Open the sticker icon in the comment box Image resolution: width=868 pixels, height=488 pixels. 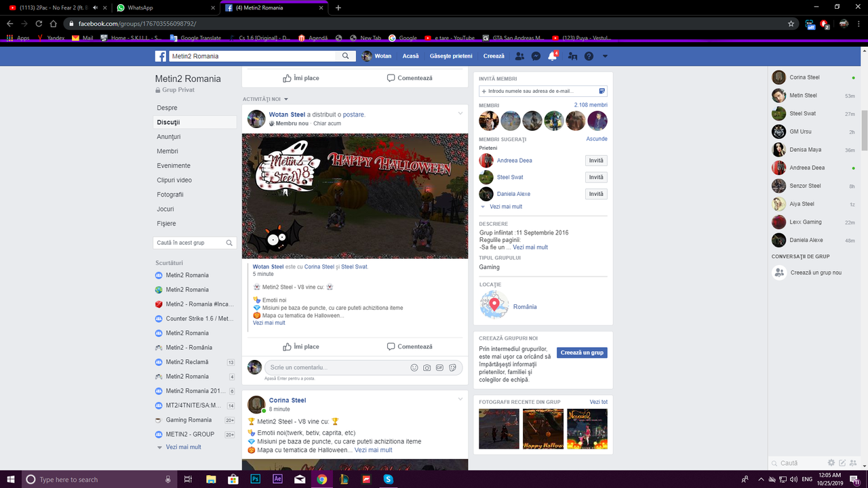pyautogui.click(x=452, y=367)
